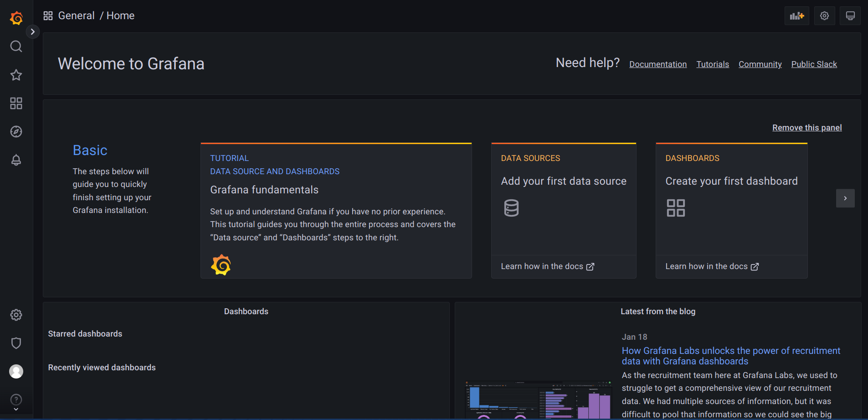The width and height of the screenshot is (868, 420).
Task: Click Create your first dashboard
Action: pos(731,181)
